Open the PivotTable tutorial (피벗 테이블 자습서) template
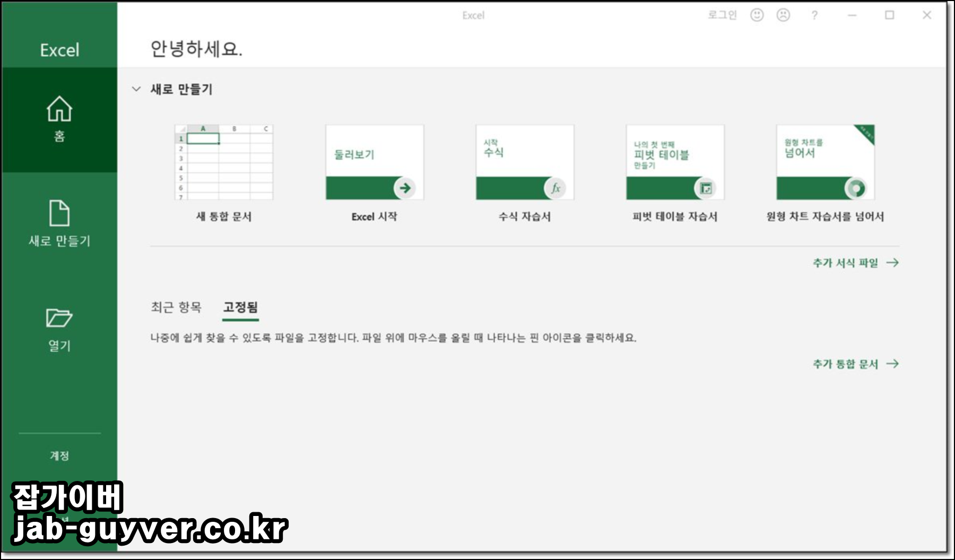Image resolution: width=955 pixels, height=560 pixels. pos(675,162)
